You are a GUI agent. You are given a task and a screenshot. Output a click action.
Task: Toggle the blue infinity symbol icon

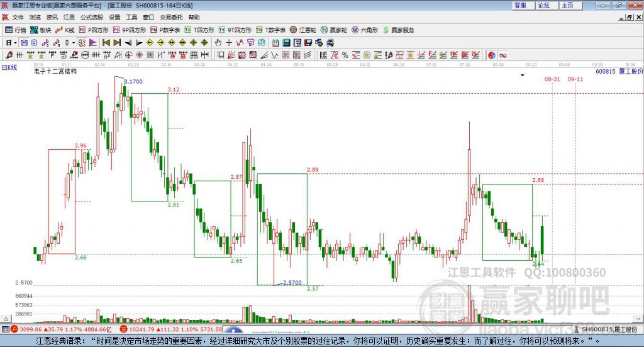click(502, 55)
